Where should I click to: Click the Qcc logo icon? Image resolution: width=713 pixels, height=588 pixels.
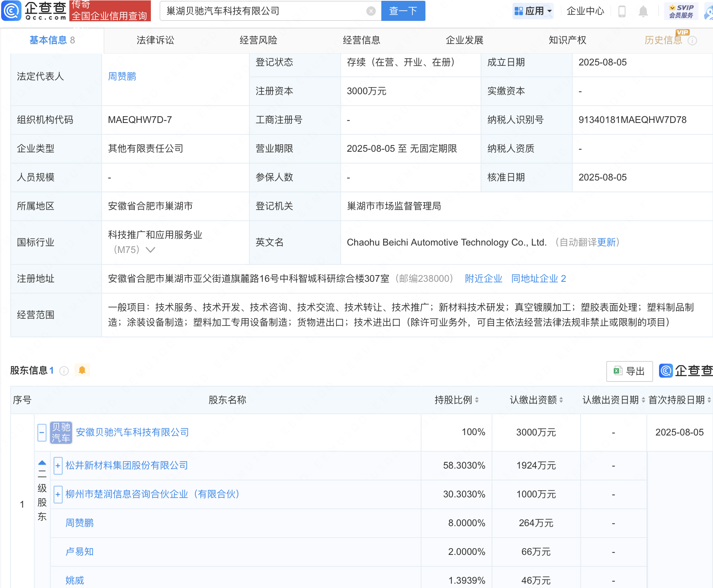point(11,11)
